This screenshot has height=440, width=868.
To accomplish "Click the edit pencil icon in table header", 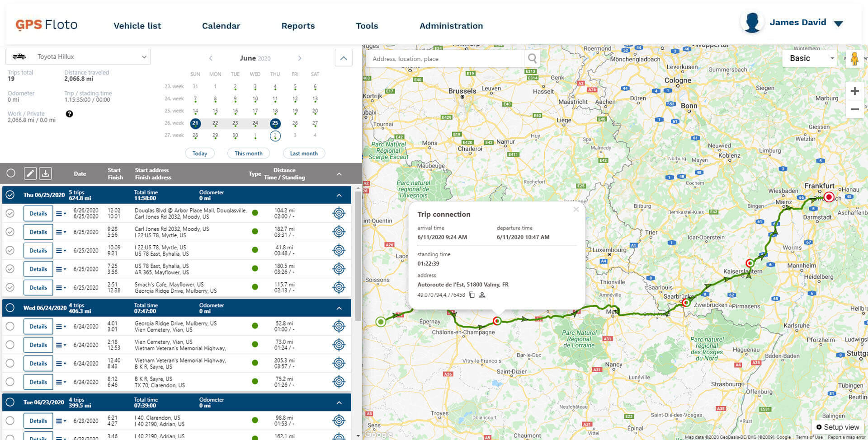I will click(30, 173).
